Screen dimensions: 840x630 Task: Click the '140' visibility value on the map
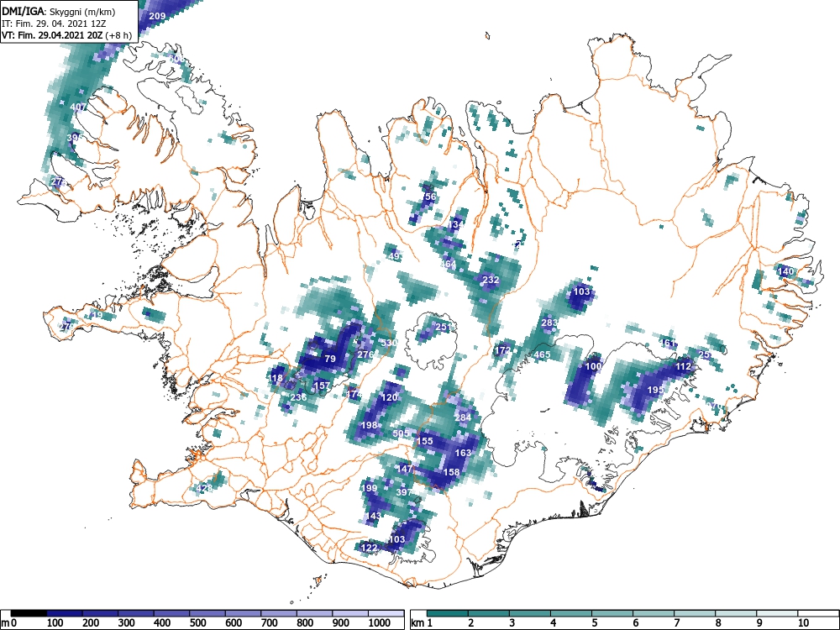(785, 271)
